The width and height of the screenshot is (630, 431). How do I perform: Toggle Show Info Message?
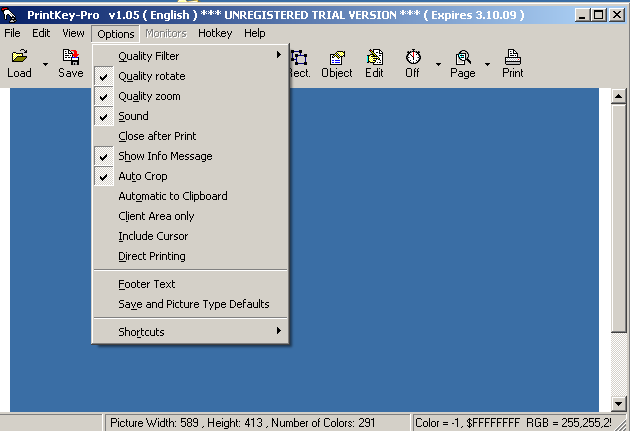pos(190,156)
